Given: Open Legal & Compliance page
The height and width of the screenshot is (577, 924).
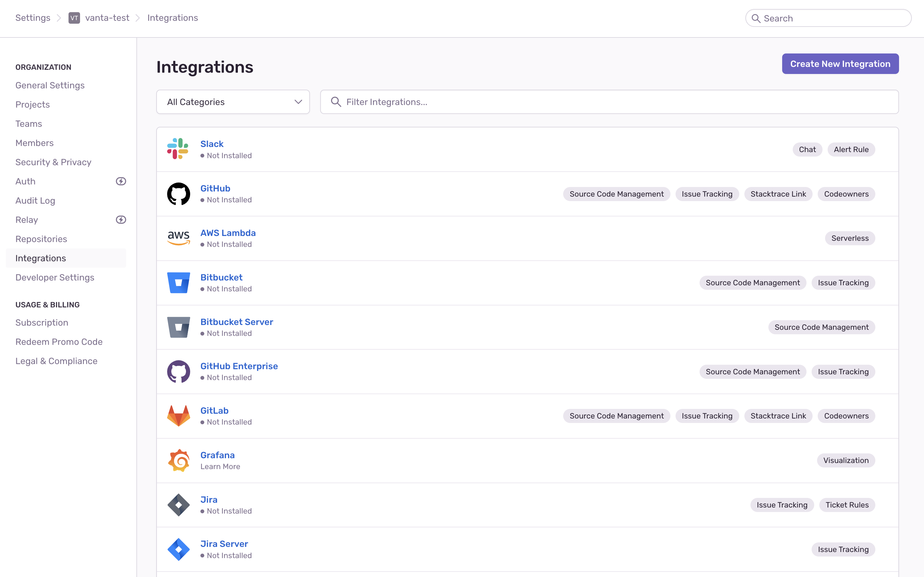Looking at the screenshot, I should pos(56,361).
